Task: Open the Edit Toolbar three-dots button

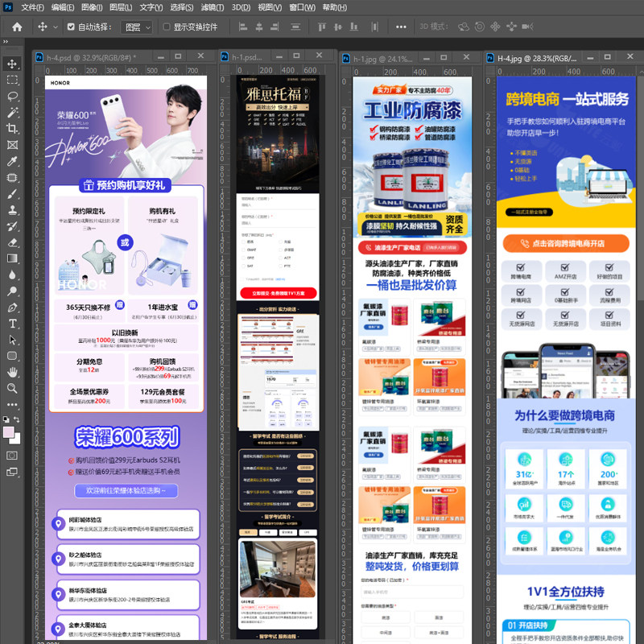Action: pos(12,405)
